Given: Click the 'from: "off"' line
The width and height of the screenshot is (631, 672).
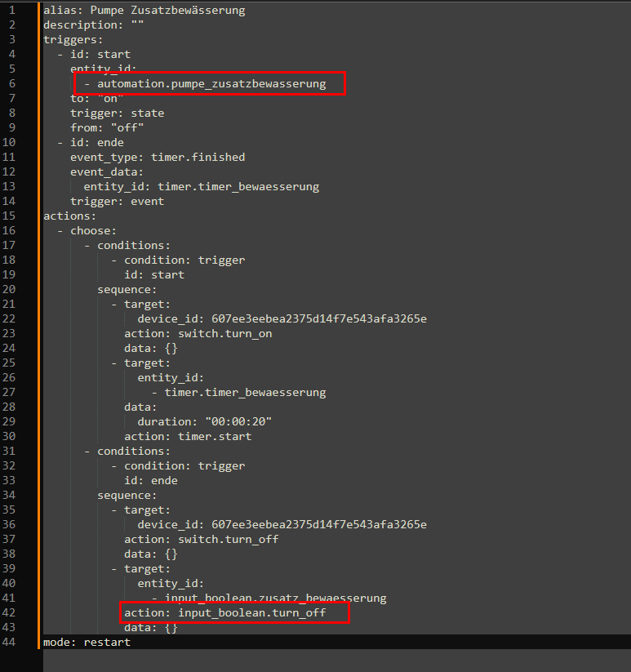Looking at the screenshot, I should click(107, 128).
